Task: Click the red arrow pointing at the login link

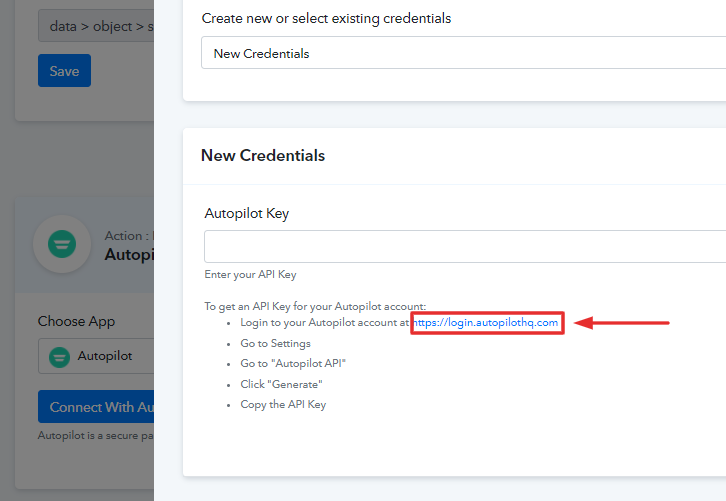Action: (621, 322)
